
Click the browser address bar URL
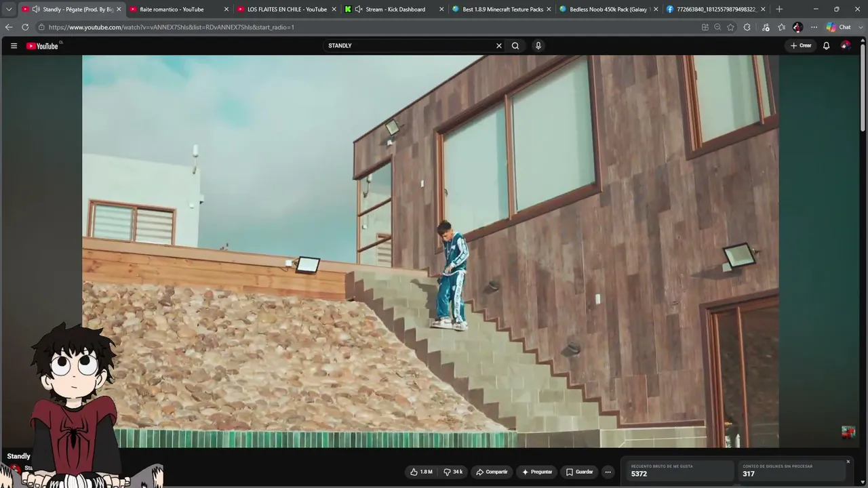point(172,27)
